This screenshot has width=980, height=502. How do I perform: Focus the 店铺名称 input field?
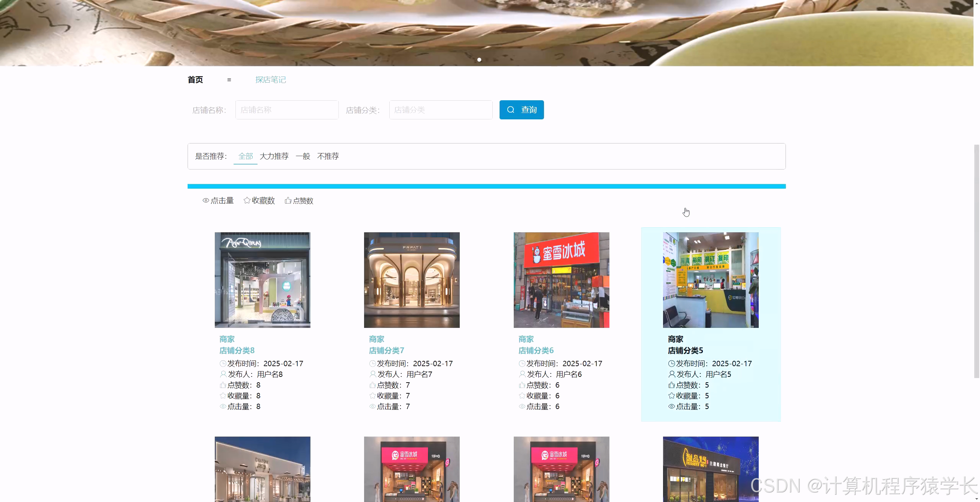click(x=287, y=110)
